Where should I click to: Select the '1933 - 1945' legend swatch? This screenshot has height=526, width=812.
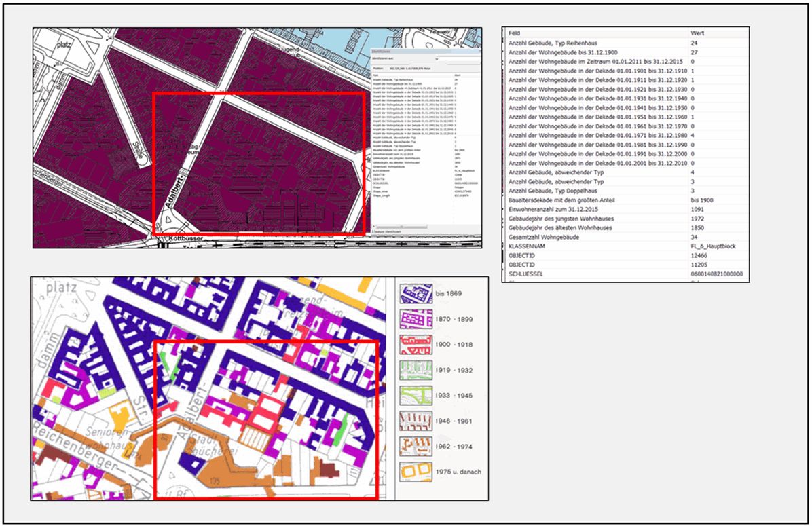coord(416,396)
